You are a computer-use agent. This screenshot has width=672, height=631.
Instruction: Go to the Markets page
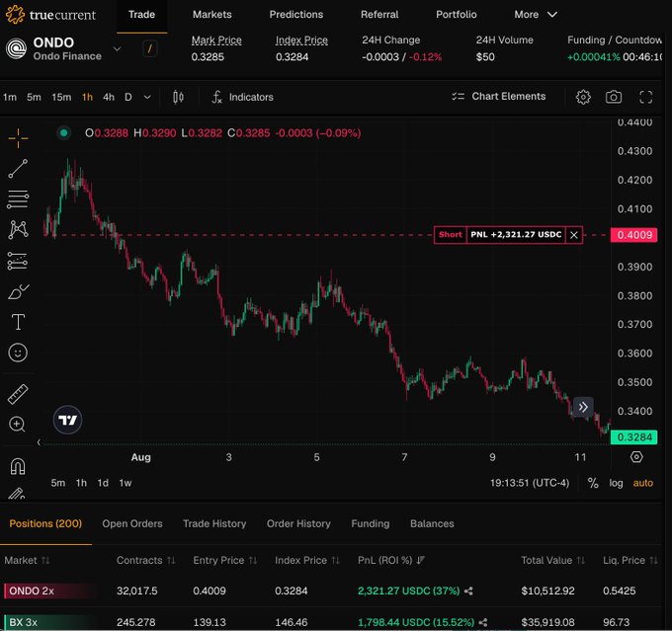tap(212, 15)
